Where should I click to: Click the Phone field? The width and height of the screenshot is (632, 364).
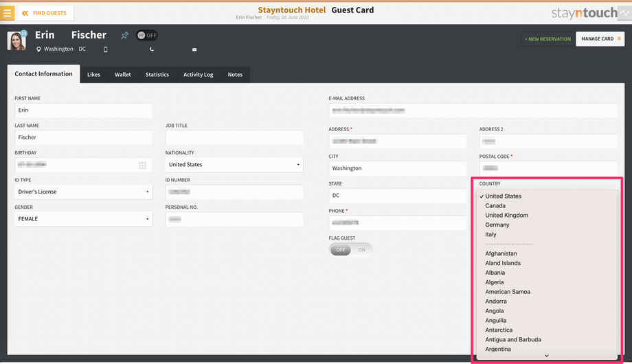[x=398, y=223]
